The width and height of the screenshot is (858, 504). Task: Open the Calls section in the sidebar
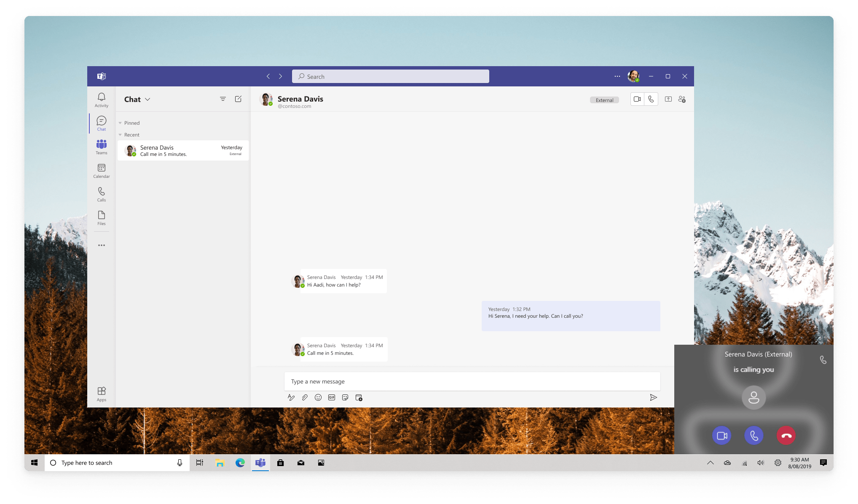(x=101, y=193)
